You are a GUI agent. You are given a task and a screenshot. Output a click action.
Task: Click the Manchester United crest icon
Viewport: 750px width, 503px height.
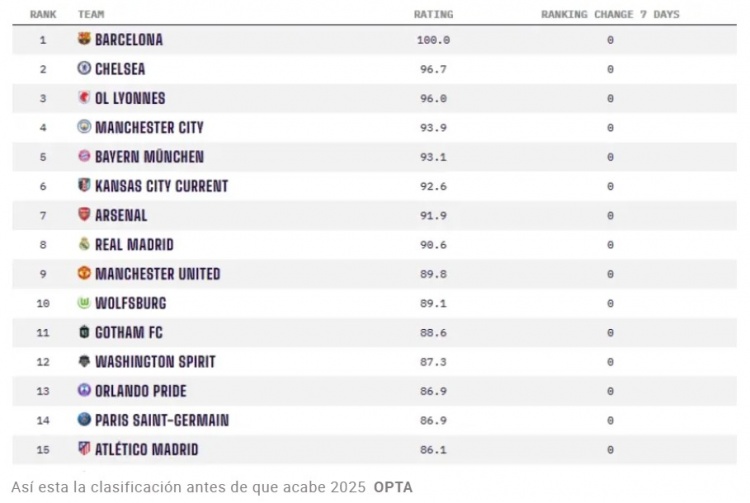click(84, 274)
